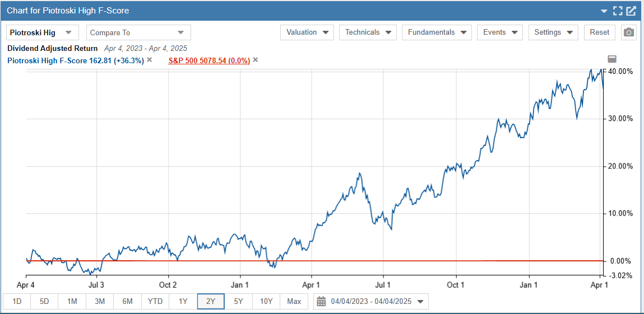Remove the S&P 500 comparison series
The height and width of the screenshot is (314, 644).
(256, 60)
